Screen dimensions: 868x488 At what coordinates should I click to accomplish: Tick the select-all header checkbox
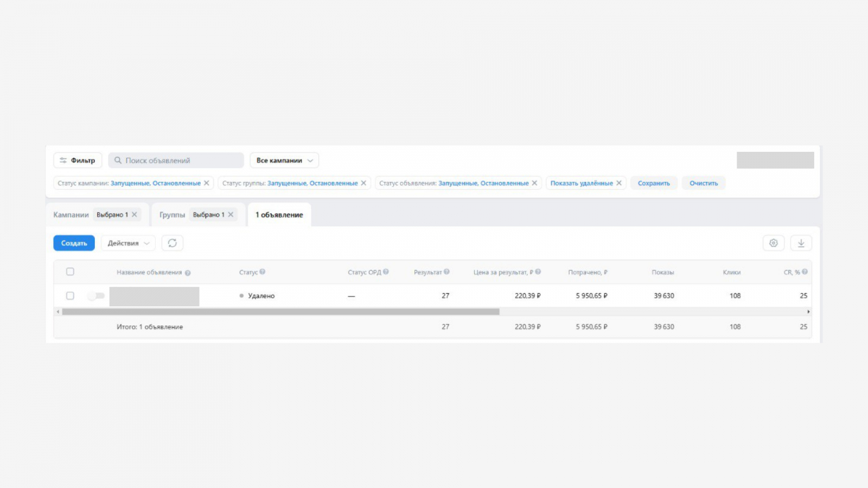70,272
